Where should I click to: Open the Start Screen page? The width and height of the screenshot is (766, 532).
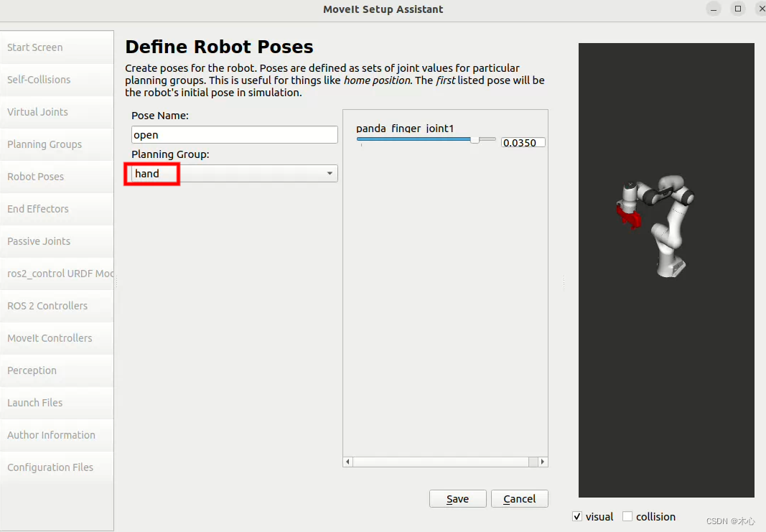pyautogui.click(x=57, y=47)
